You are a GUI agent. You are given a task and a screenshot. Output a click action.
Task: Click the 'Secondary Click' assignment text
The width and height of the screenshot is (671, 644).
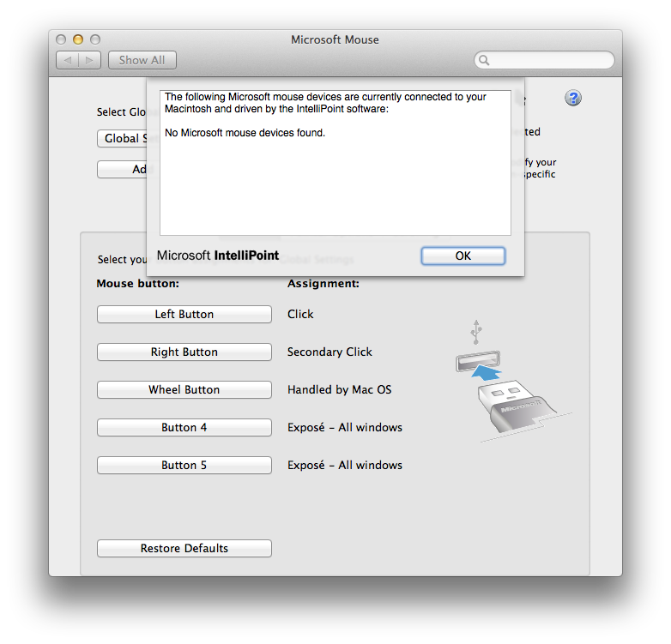tap(329, 352)
